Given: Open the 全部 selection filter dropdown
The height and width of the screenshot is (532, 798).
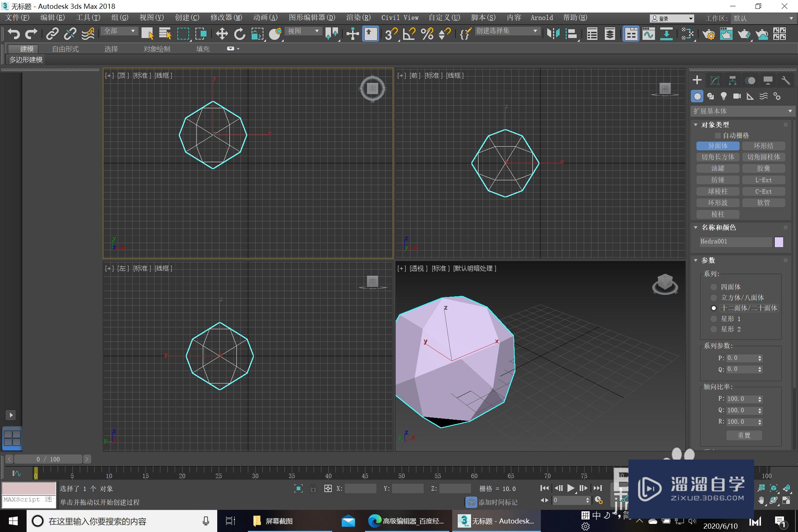Looking at the screenshot, I should 119,31.
